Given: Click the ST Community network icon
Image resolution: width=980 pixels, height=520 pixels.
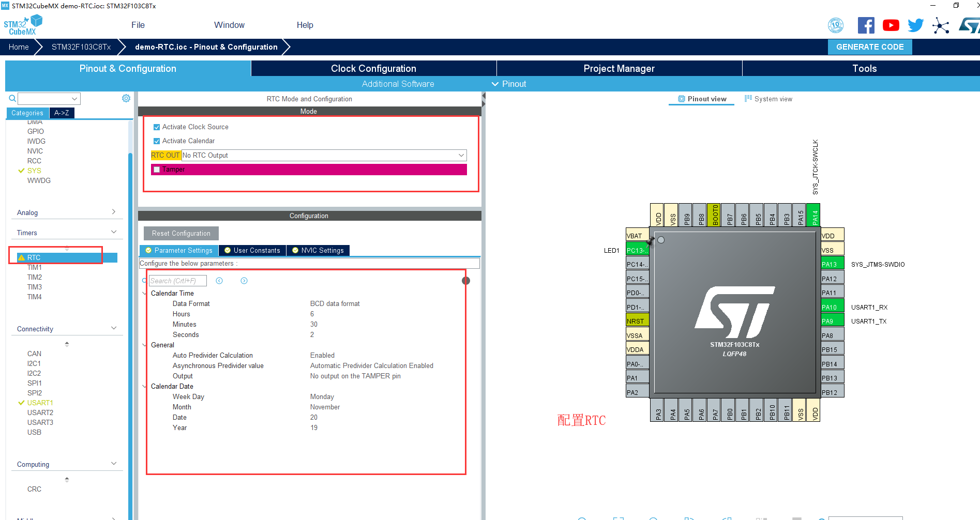Looking at the screenshot, I should pyautogui.click(x=941, y=25).
